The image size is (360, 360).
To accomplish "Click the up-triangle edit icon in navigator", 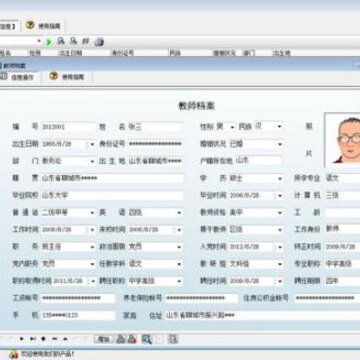I will [x=65, y=339].
